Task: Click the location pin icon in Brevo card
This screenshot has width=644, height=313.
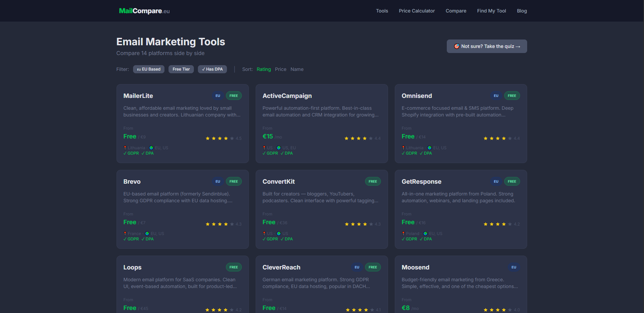Action: tap(125, 234)
